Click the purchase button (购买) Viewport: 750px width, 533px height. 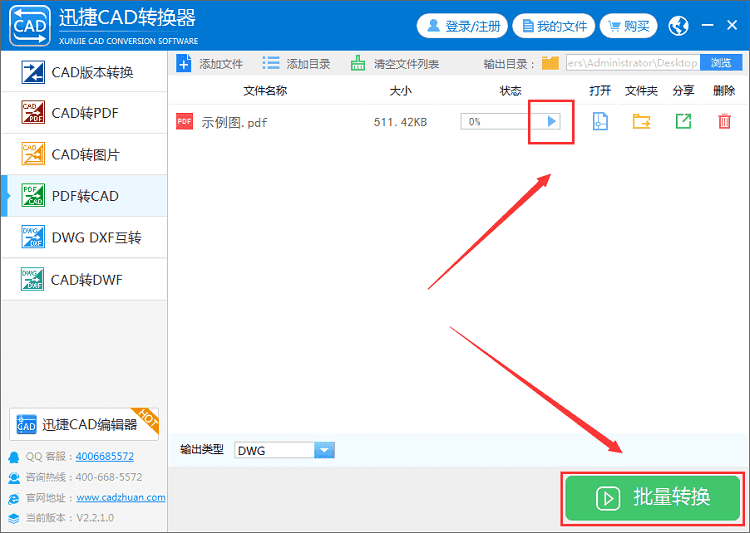coord(629,26)
